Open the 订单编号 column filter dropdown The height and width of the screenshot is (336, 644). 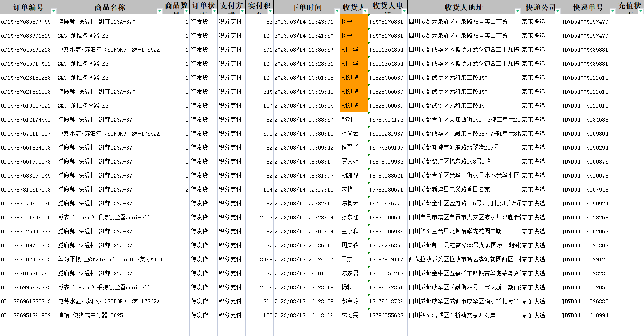(x=54, y=11)
